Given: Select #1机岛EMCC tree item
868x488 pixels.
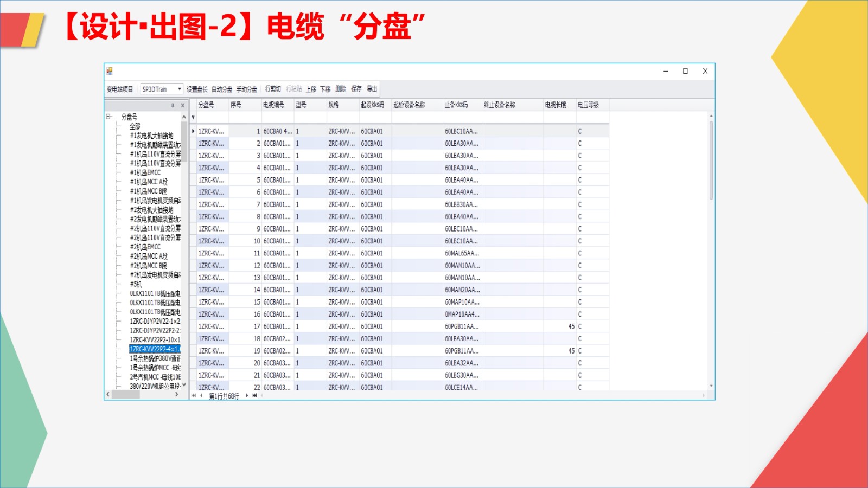Looking at the screenshot, I should point(145,172).
